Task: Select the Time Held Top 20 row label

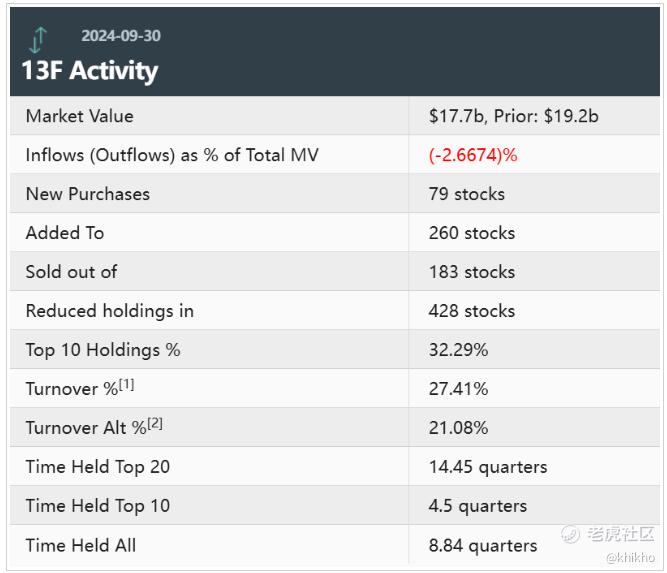Action: (97, 467)
